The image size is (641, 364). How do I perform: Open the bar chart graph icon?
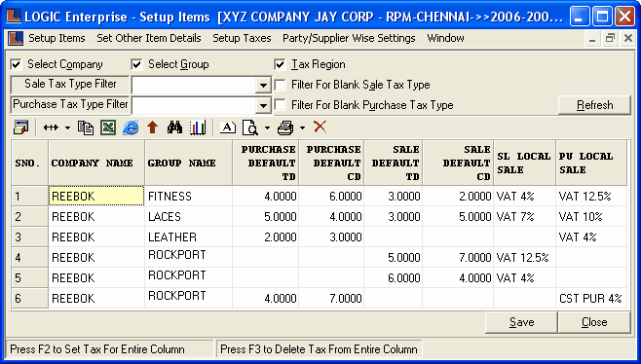[198, 127]
